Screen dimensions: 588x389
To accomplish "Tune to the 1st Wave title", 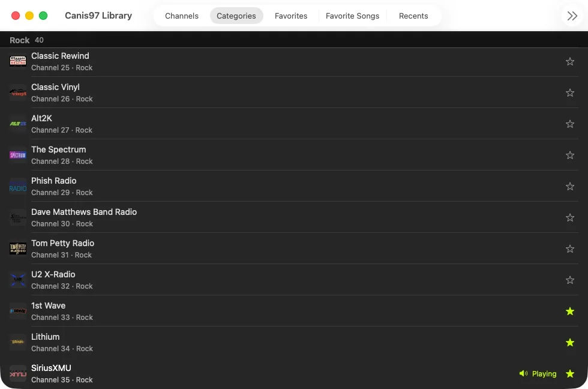I will coord(48,306).
